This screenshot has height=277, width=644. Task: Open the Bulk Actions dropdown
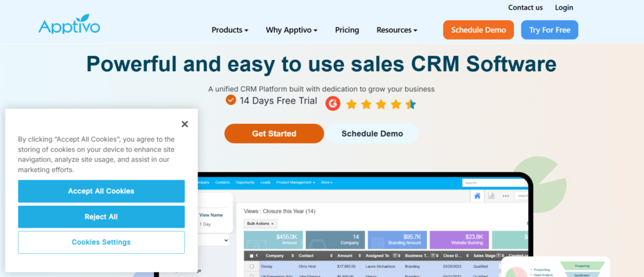tap(260, 223)
